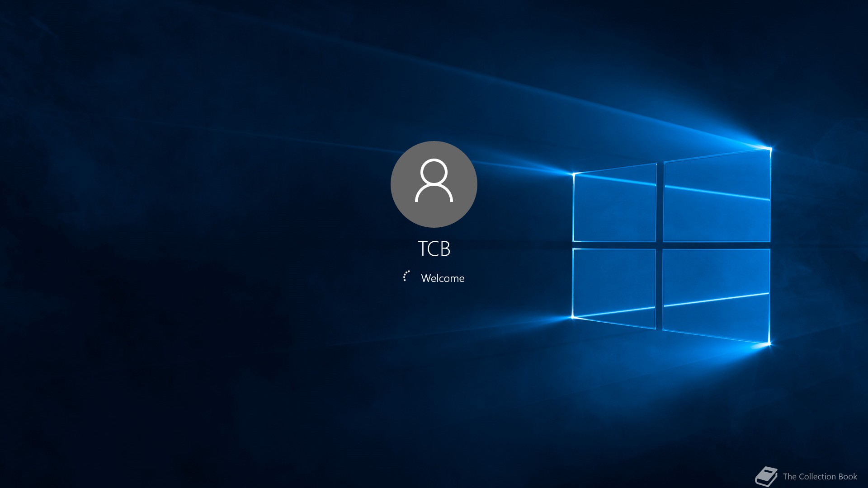Click the spinning loading indicator
The width and height of the screenshot is (868, 488).
[406, 276]
